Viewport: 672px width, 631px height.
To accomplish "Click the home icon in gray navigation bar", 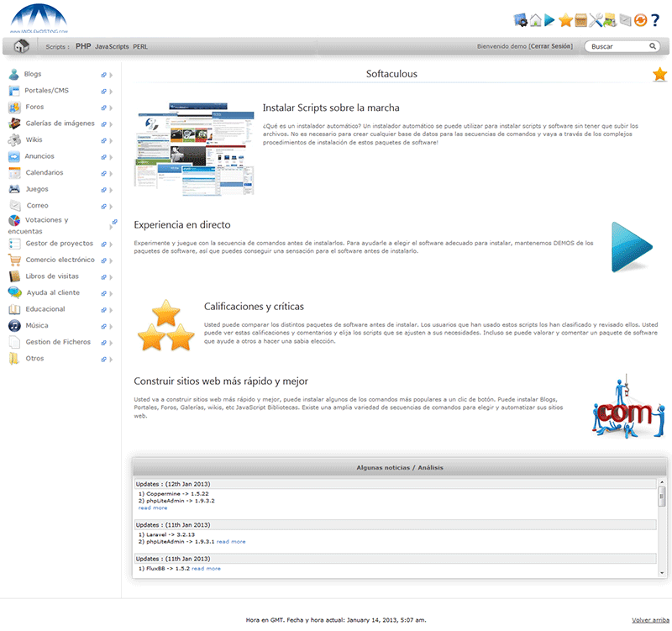I will (x=21, y=46).
